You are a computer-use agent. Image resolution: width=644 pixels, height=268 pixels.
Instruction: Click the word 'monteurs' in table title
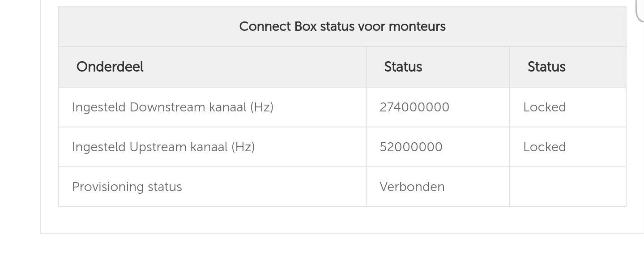coord(417,27)
